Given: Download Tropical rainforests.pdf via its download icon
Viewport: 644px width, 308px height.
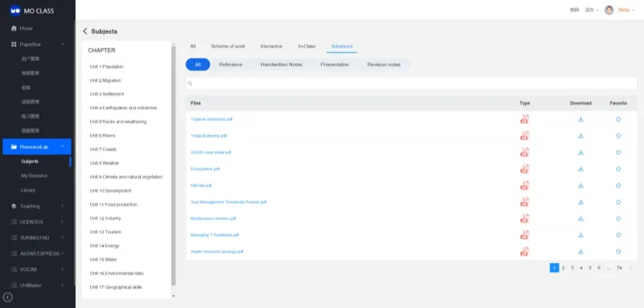Looking at the screenshot, I should tap(580, 119).
